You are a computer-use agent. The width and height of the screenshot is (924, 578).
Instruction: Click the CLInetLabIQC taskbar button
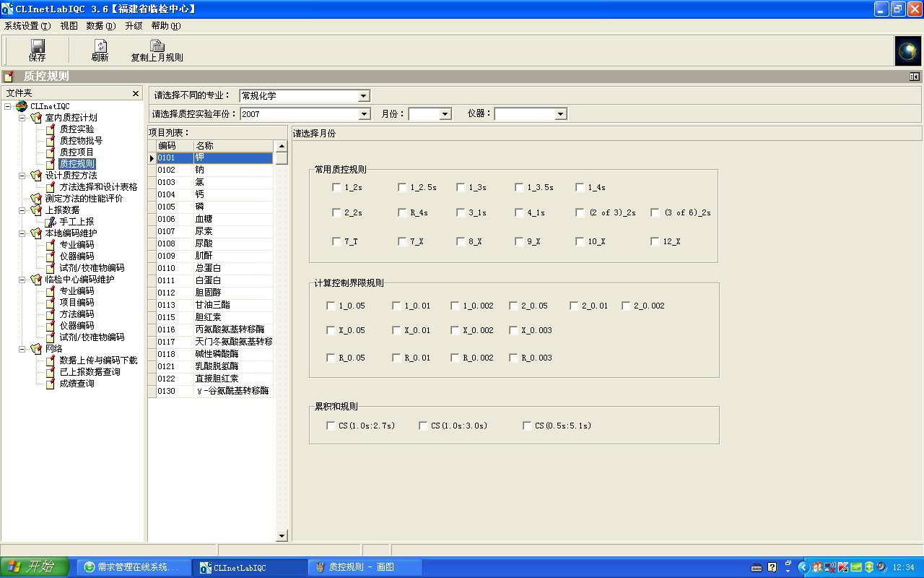coord(250,567)
